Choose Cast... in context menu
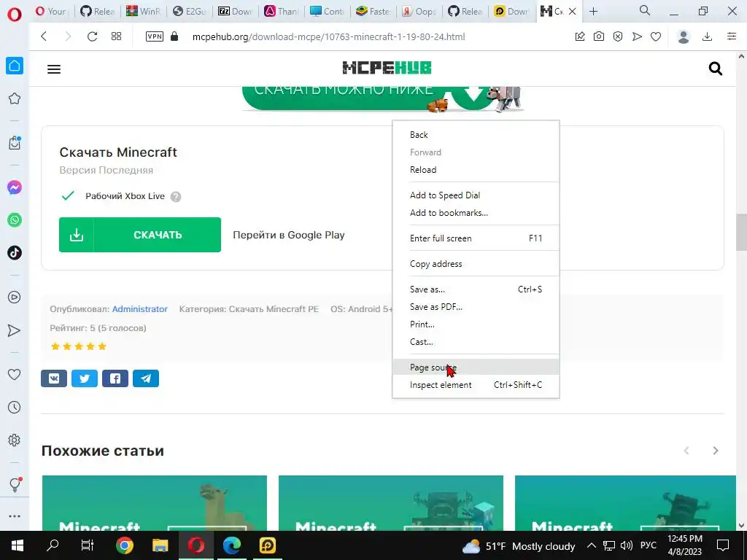747x560 pixels. click(x=476, y=342)
